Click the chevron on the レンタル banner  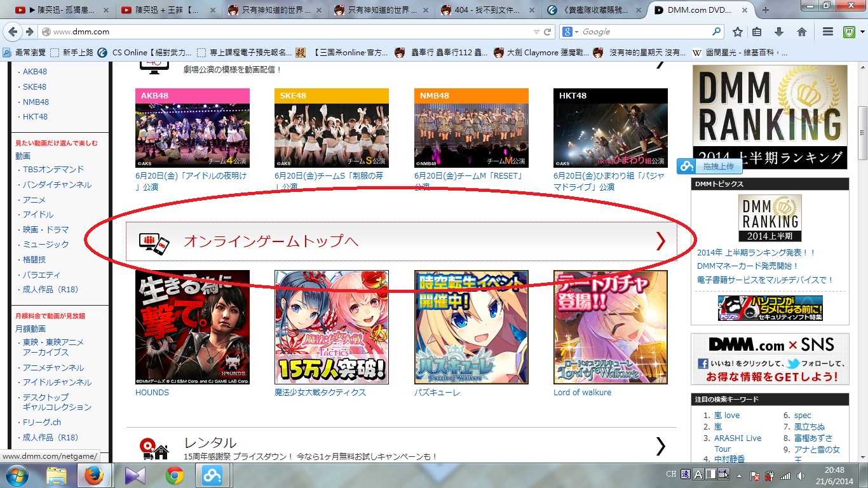pyautogui.click(x=660, y=447)
